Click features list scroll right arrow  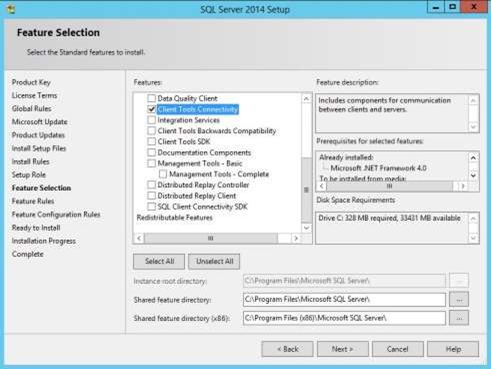[296, 238]
